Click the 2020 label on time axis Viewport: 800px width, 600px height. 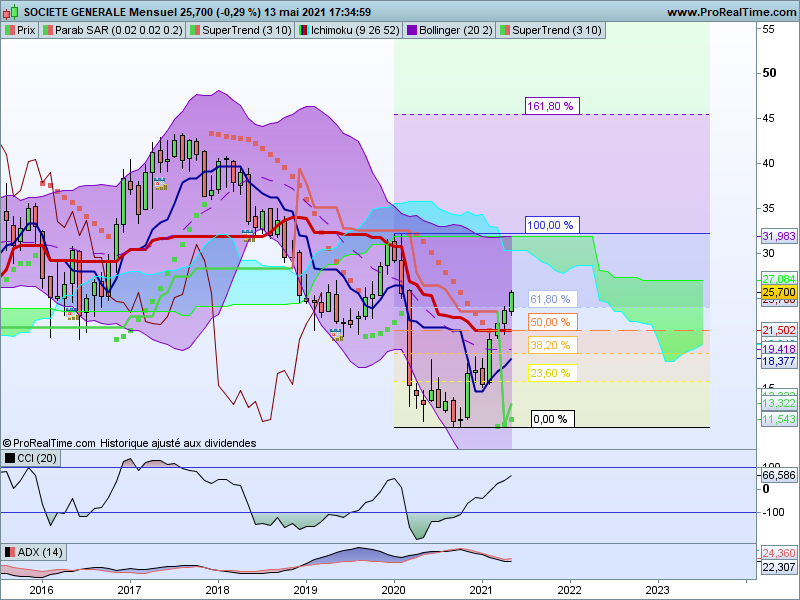[394, 590]
